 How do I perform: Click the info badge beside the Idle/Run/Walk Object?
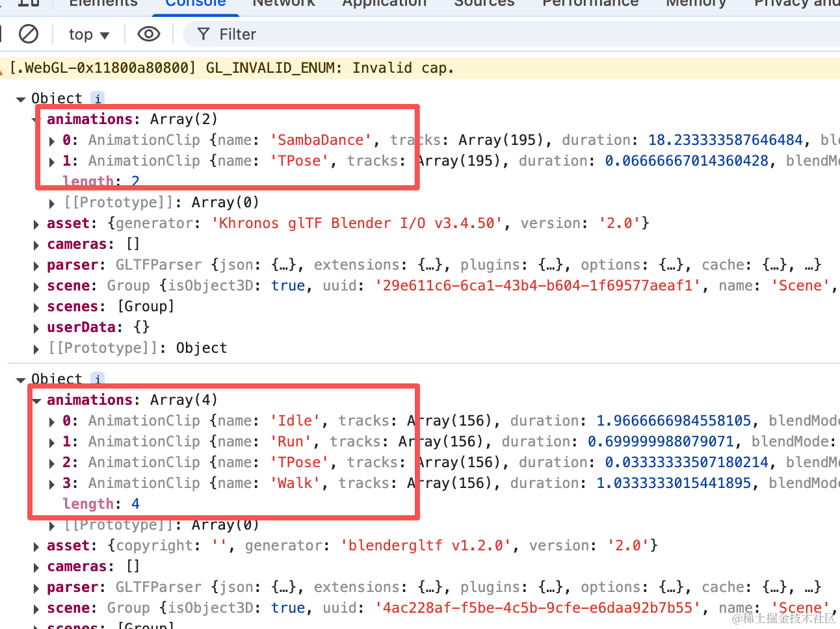tap(98, 379)
